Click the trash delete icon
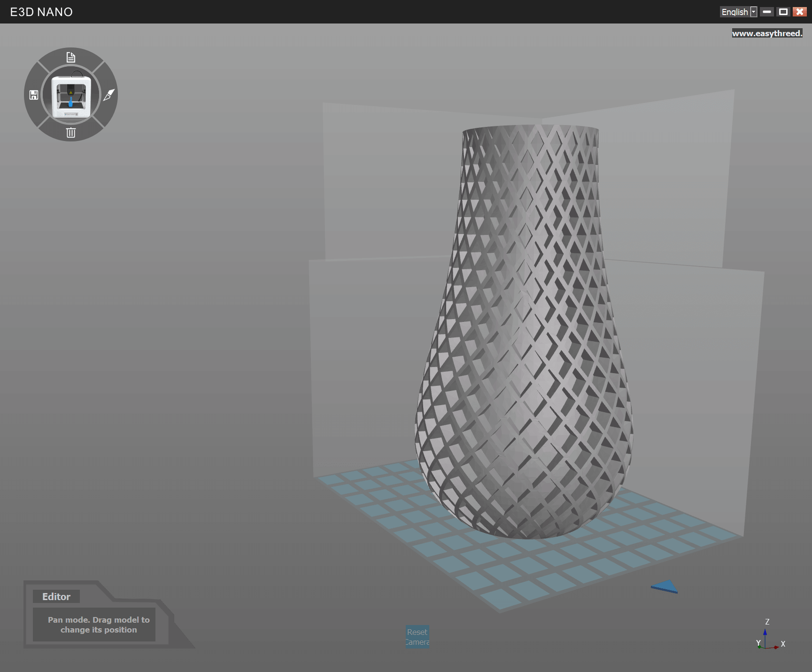 [71, 133]
